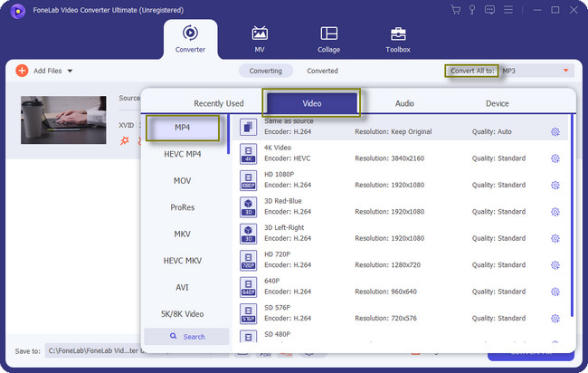Screen dimensions: 588x373
Task: Click the FoneLab app logo icon
Action: (17, 11)
